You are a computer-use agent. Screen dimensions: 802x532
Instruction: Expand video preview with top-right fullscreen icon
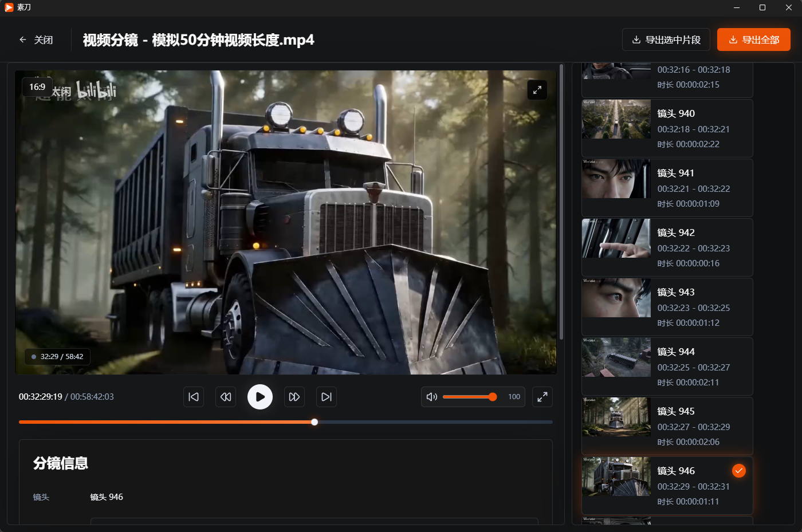(x=537, y=90)
